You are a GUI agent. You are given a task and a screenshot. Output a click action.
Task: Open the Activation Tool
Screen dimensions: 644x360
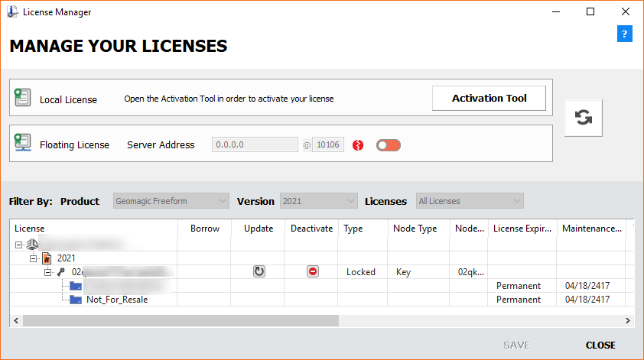489,99
